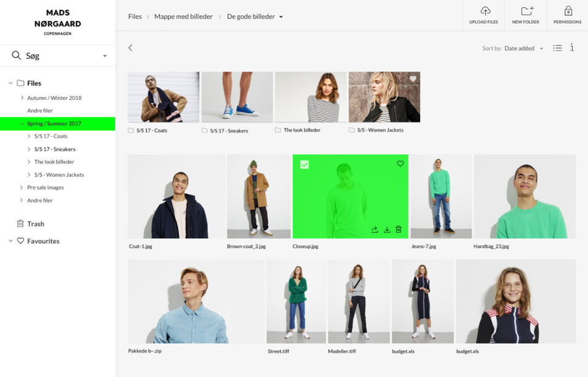Expand Autumn / Winter 2018 folder

point(22,97)
